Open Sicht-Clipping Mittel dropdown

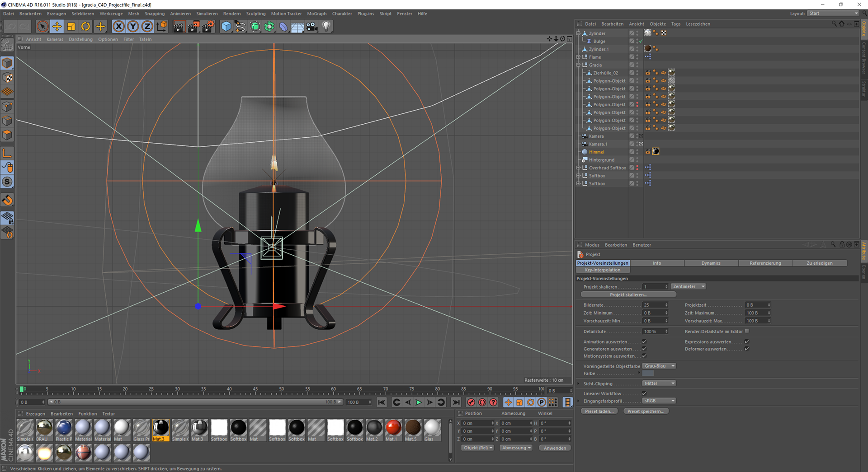click(659, 383)
